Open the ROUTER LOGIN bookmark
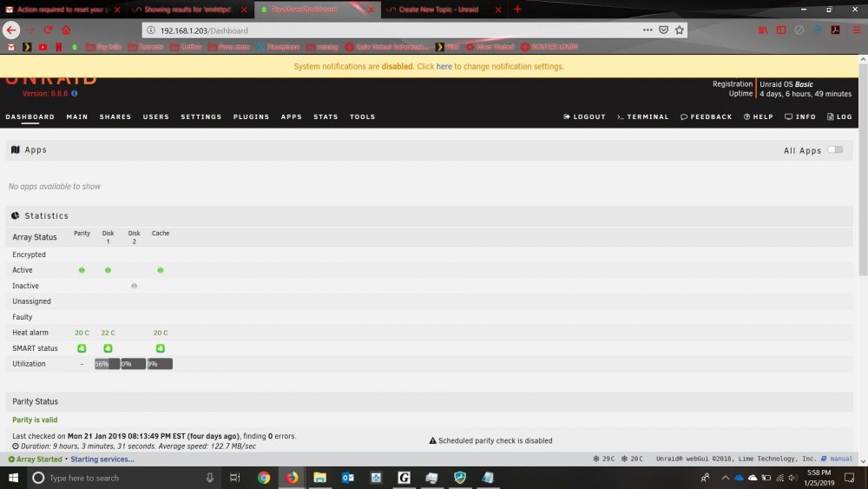 [x=549, y=47]
